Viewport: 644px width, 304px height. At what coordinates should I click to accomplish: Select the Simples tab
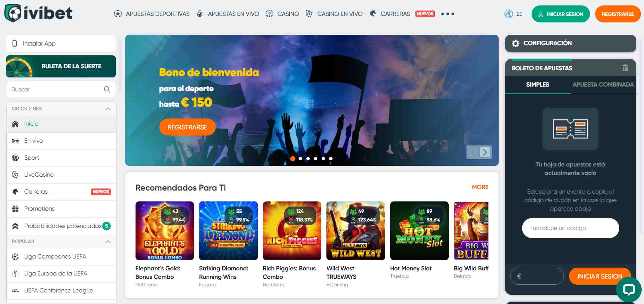pyautogui.click(x=537, y=85)
